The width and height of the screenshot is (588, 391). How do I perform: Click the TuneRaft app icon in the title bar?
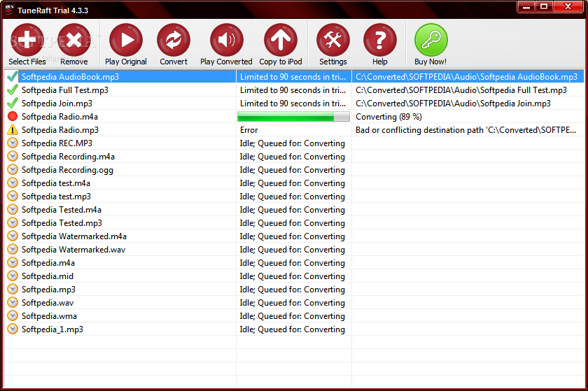(9, 10)
